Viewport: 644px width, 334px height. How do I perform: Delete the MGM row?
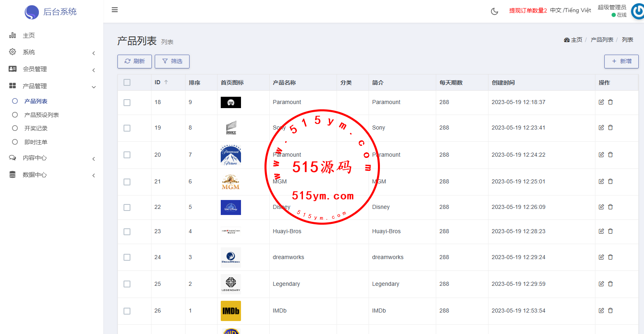coord(610,181)
